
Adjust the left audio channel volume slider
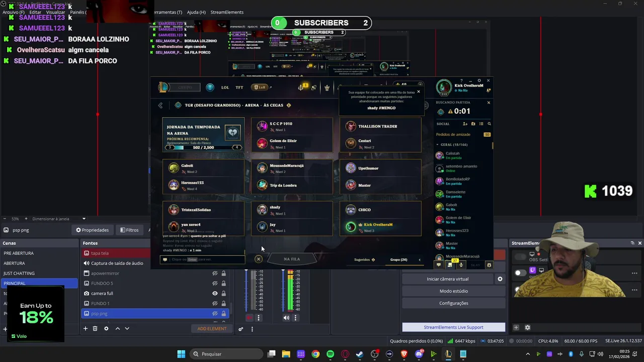pyautogui.click(x=247, y=291)
